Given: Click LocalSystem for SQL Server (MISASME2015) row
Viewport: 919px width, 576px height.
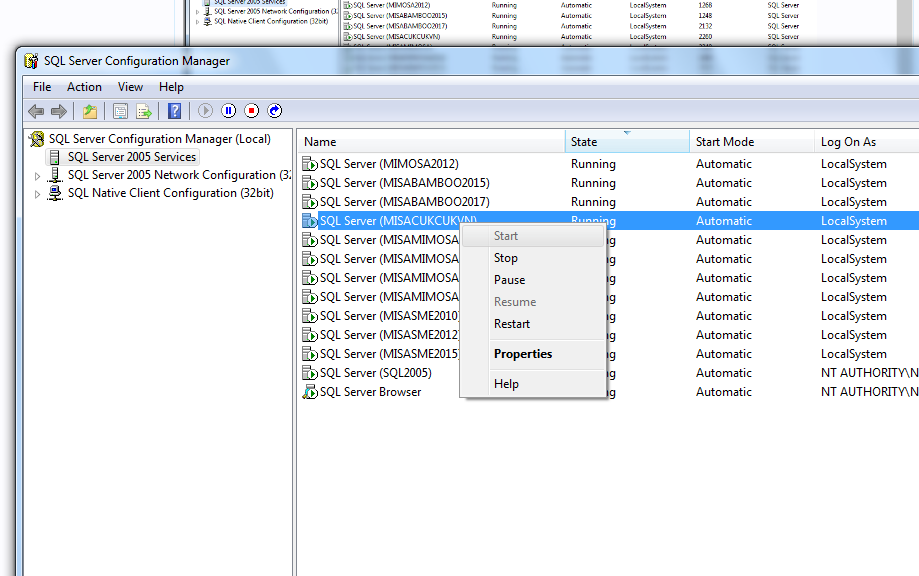Looking at the screenshot, I should click(x=853, y=354).
